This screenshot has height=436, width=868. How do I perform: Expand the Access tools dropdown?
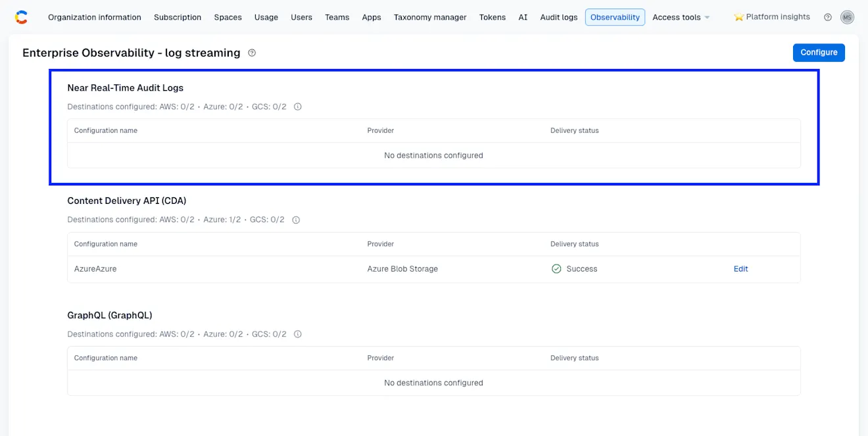point(681,17)
